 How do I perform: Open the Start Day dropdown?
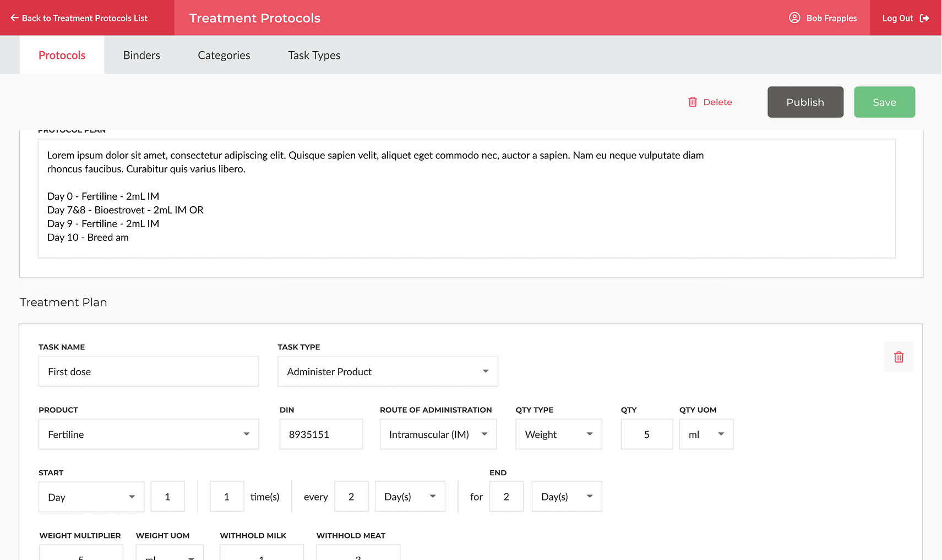coord(132,497)
